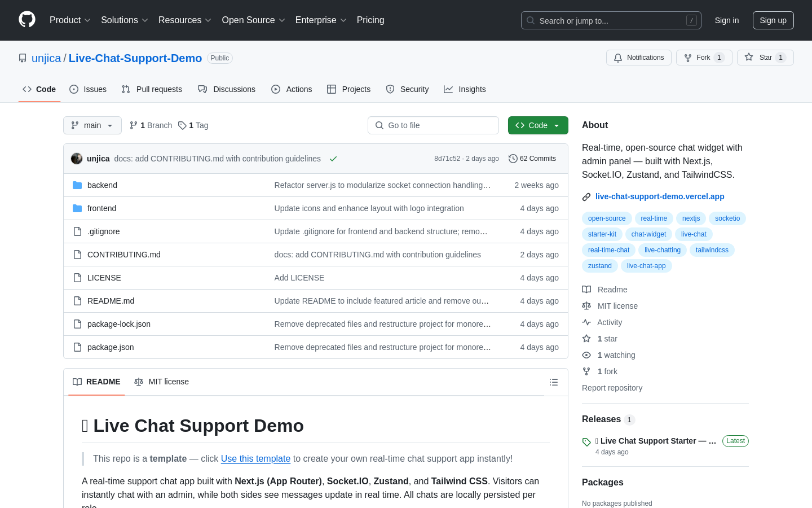Click the tailwindcss topic tag
Image resolution: width=812 pixels, height=508 pixels.
point(712,250)
